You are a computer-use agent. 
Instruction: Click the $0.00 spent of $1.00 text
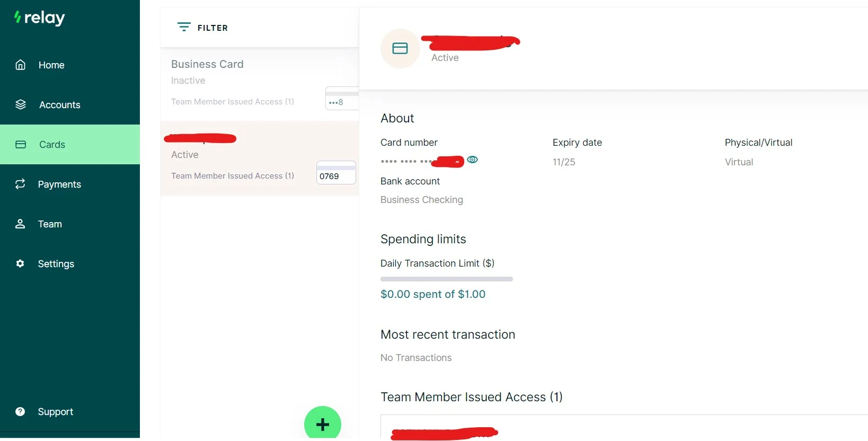tap(432, 294)
